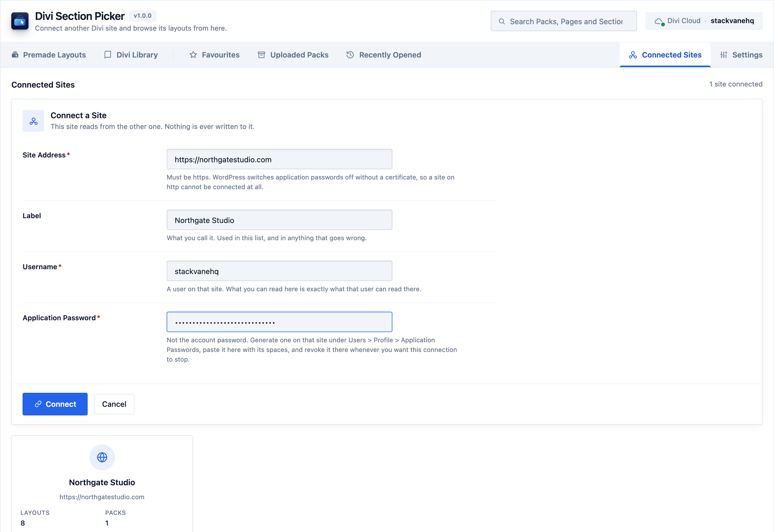Click the Label input field
Image resolution: width=774 pixels, height=532 pixels.
point(279,220)
